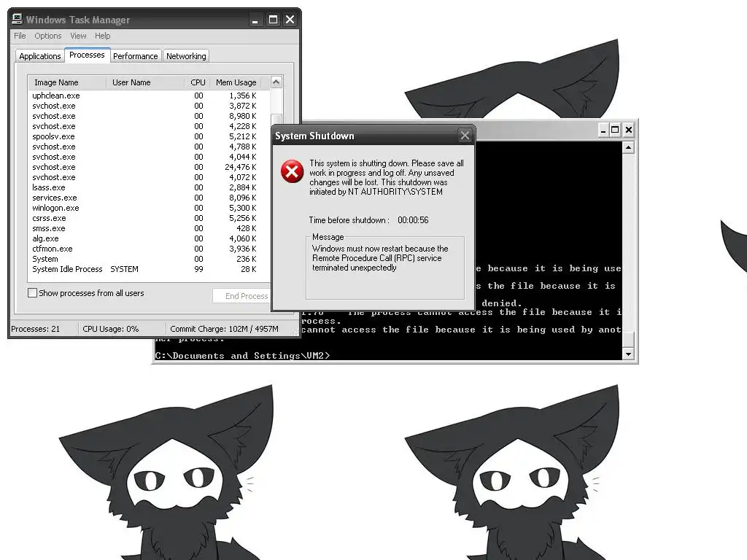This screenshot has width=747, height=560.
Task: Minimize the command prompt window
Action: [x=603, y=130]
